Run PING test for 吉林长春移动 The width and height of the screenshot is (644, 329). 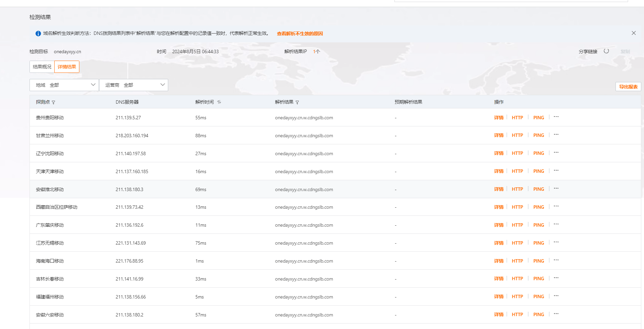tap(539, 279)
